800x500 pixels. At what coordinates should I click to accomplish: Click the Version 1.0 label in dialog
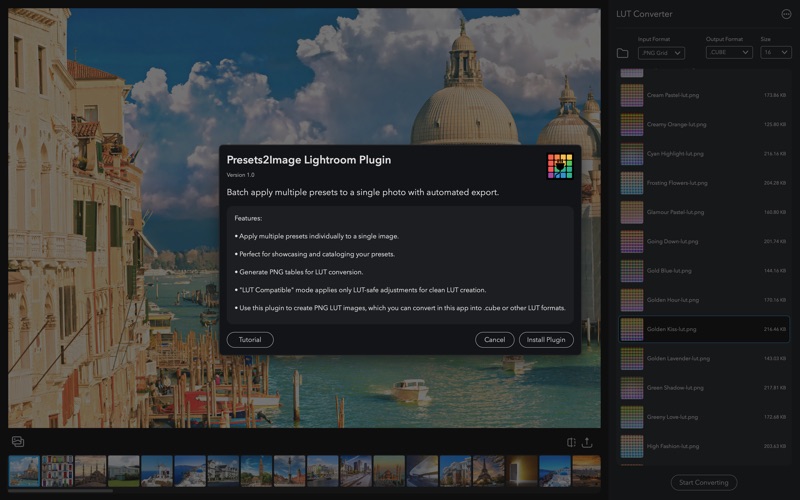[240, 175]
